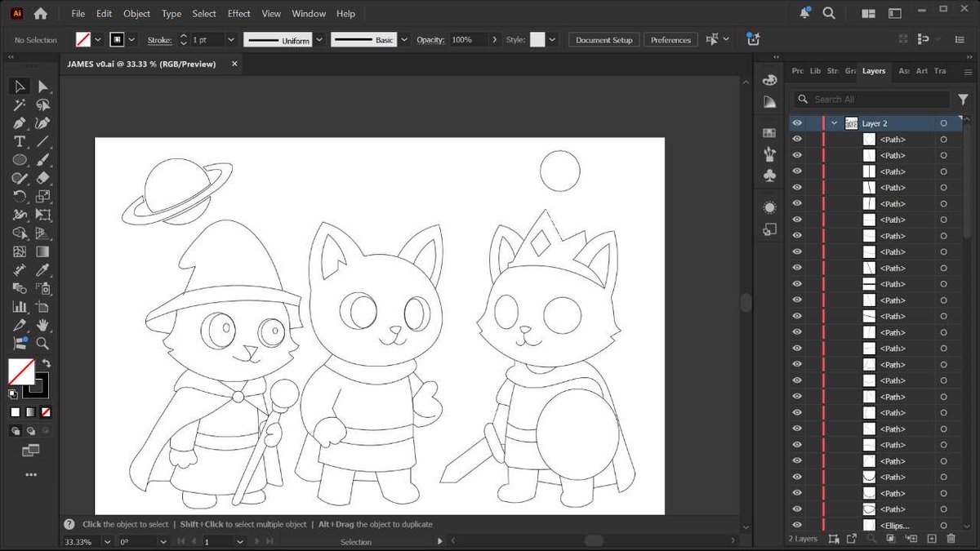
Task: Open the Effect menu
Action: 239,14
